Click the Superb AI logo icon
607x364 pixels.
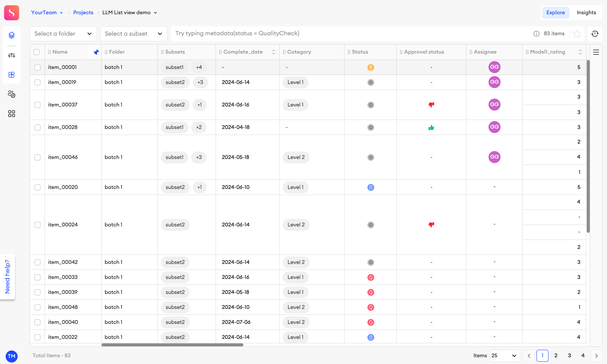[x=12, y=13]
